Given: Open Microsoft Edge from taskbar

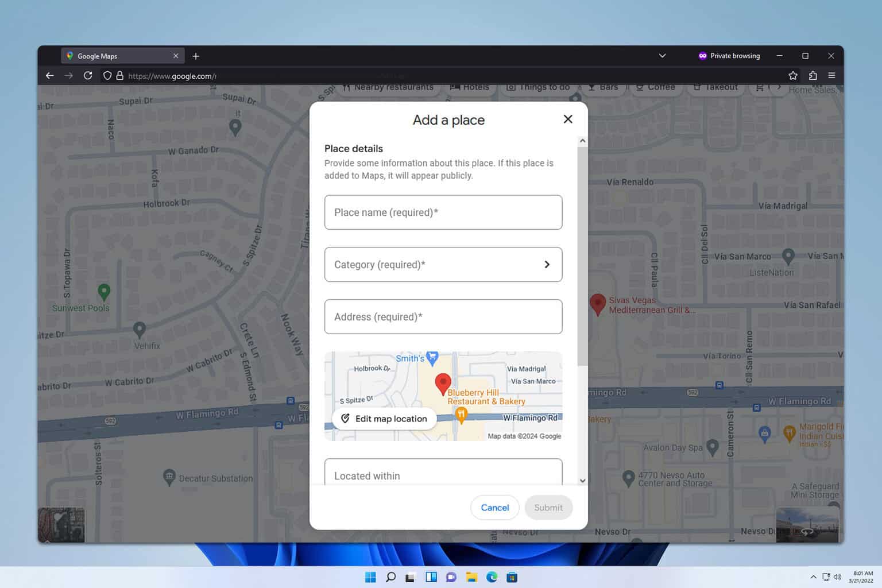Looking at the screenshot, I should click(x=492, y=577).
